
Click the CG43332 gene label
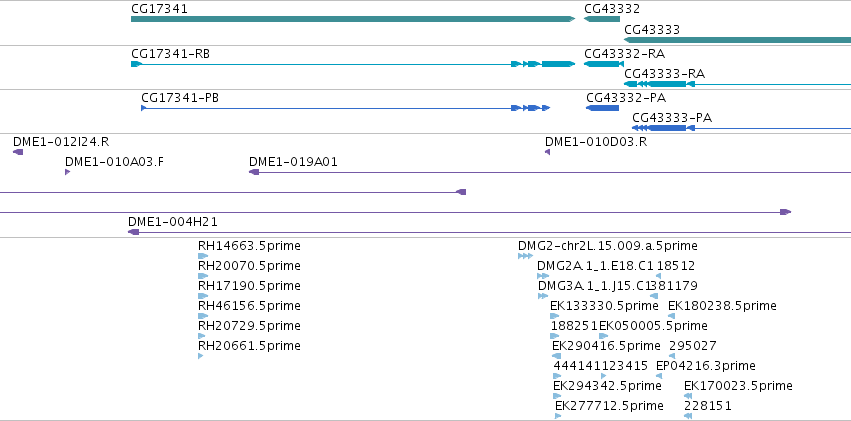(612, 9)
